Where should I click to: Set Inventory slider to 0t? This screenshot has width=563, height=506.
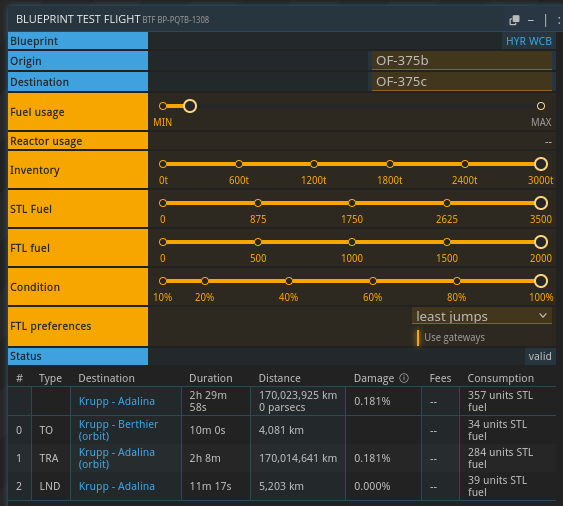pyautogui.click(x=163, y=164)
